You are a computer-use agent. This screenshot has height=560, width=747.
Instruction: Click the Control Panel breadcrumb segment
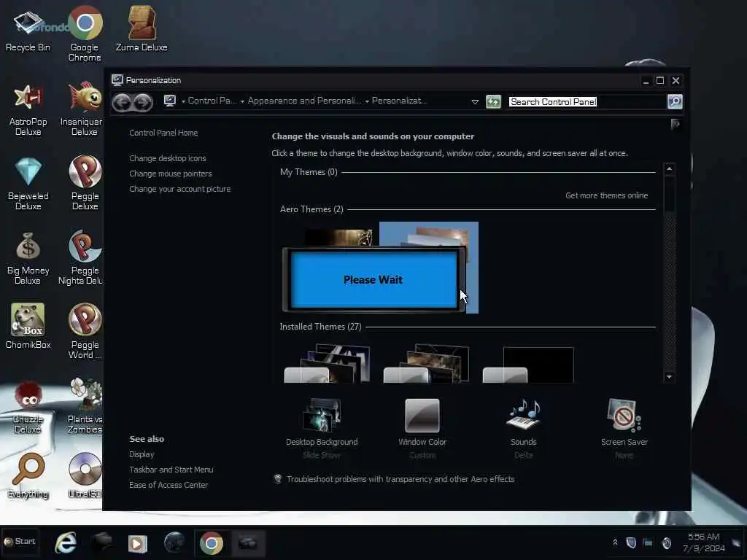(x=212, y=101)
